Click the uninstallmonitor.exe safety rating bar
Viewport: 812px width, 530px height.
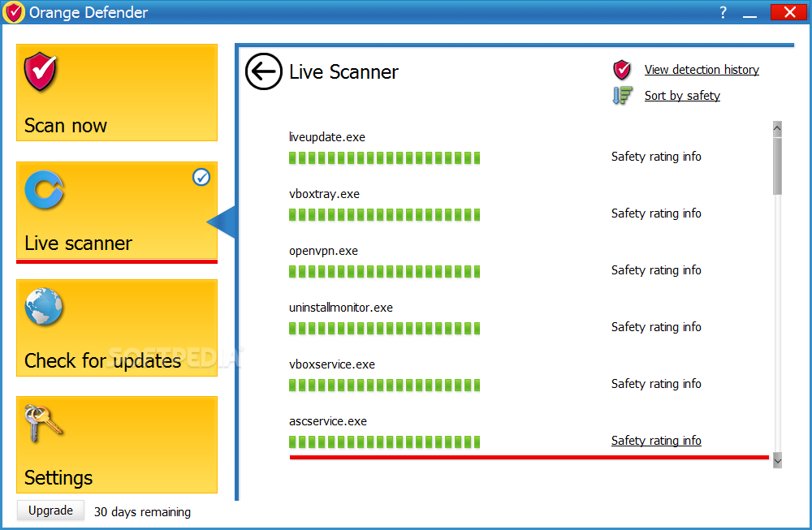[384, 329]
